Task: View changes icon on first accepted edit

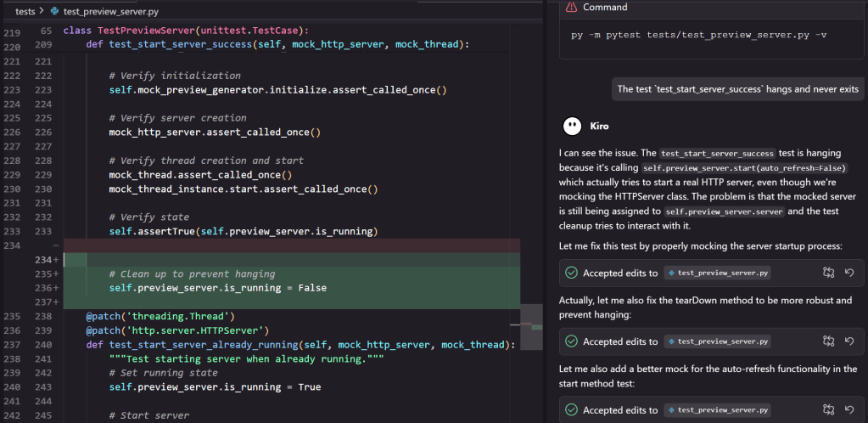Action: 829,273
